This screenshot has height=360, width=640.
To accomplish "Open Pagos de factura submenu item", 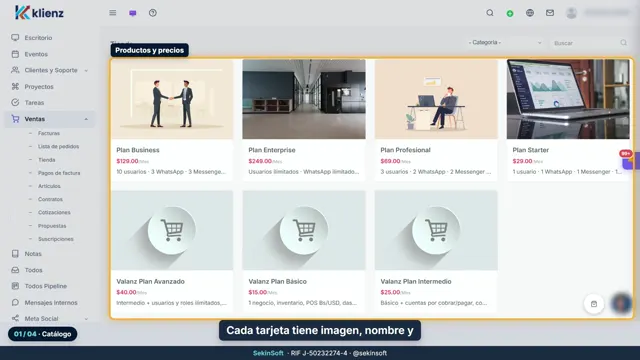I will (59, 173).
